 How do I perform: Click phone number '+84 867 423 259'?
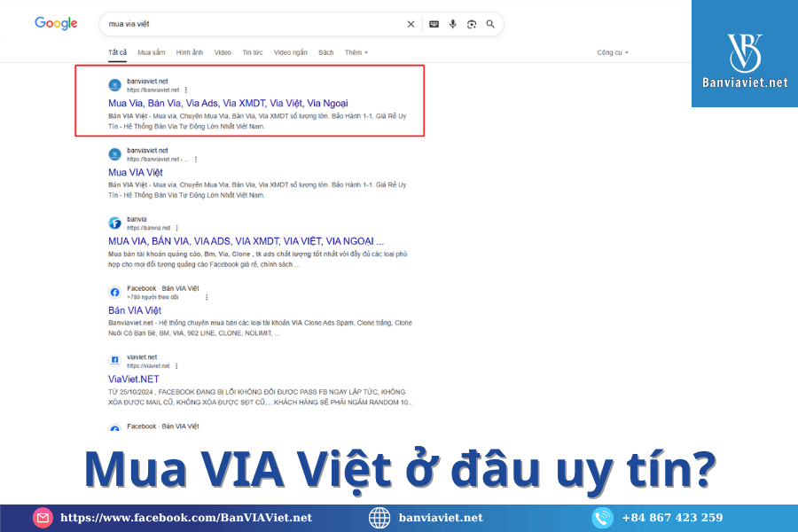pos(672,518)
